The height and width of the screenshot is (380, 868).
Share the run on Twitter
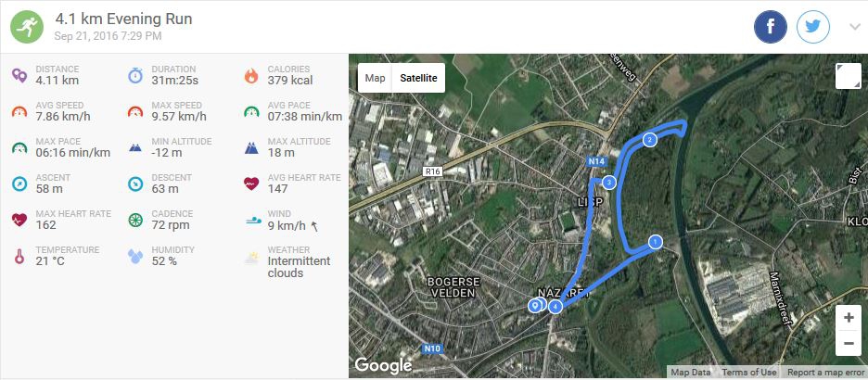(x=813, y=27)
